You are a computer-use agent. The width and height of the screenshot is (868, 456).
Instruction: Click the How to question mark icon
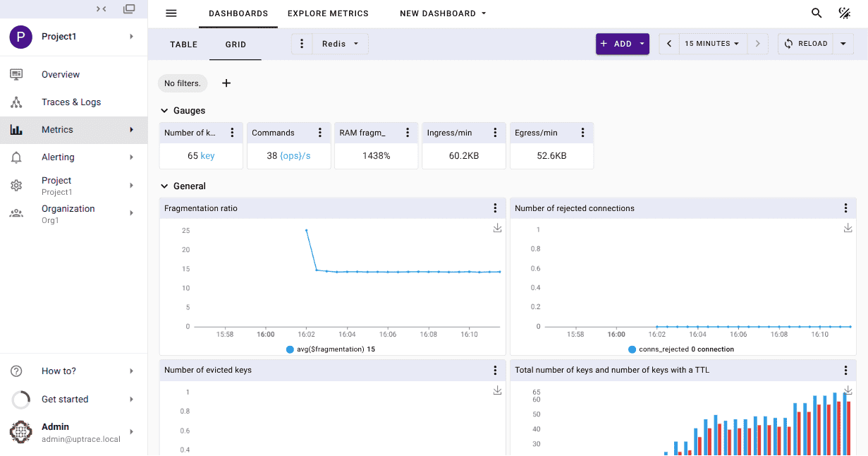[x=16, y=371]
